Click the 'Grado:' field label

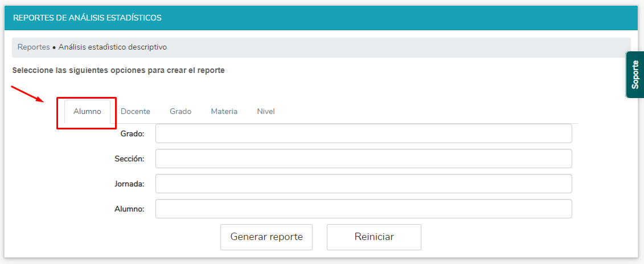click(132, 133)
